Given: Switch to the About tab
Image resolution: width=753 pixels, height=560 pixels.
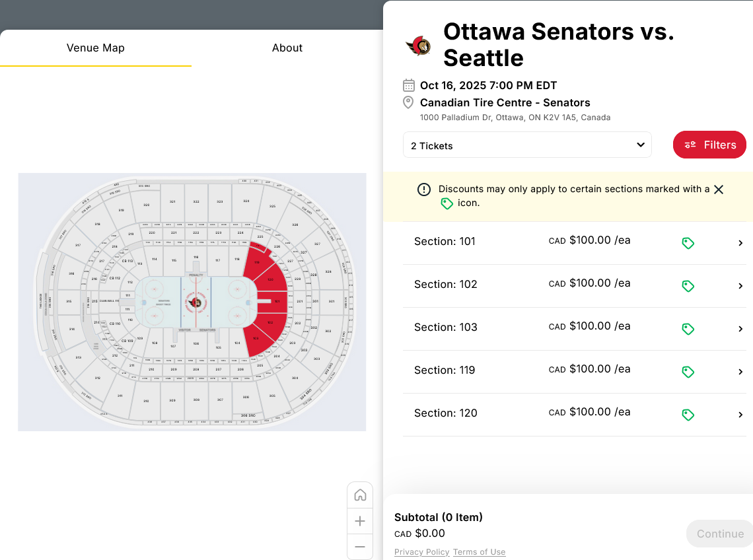Looking at the screenshot, I should 287,48.
